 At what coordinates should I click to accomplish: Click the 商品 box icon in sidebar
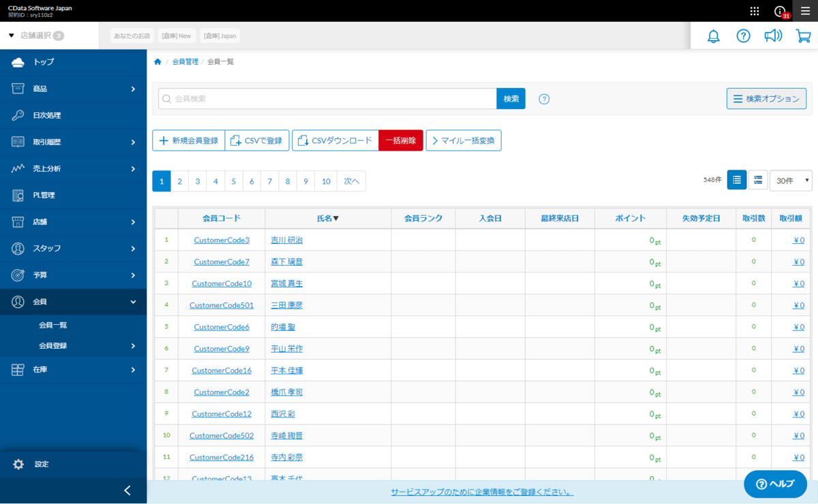click(x=18, y=89)
